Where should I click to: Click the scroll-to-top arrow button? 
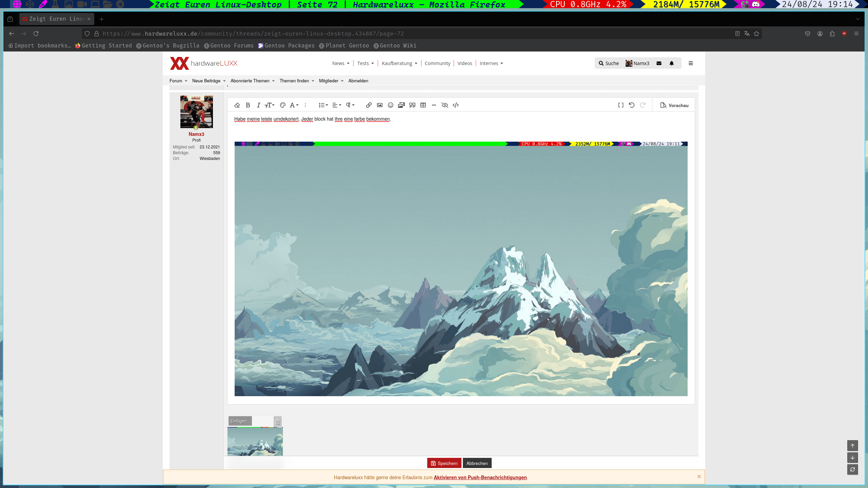(852, 446)
